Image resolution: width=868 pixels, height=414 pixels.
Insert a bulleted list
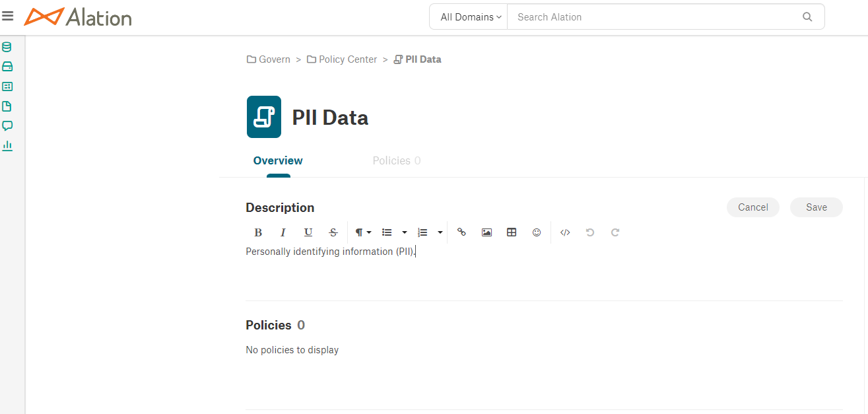(387, 232)
